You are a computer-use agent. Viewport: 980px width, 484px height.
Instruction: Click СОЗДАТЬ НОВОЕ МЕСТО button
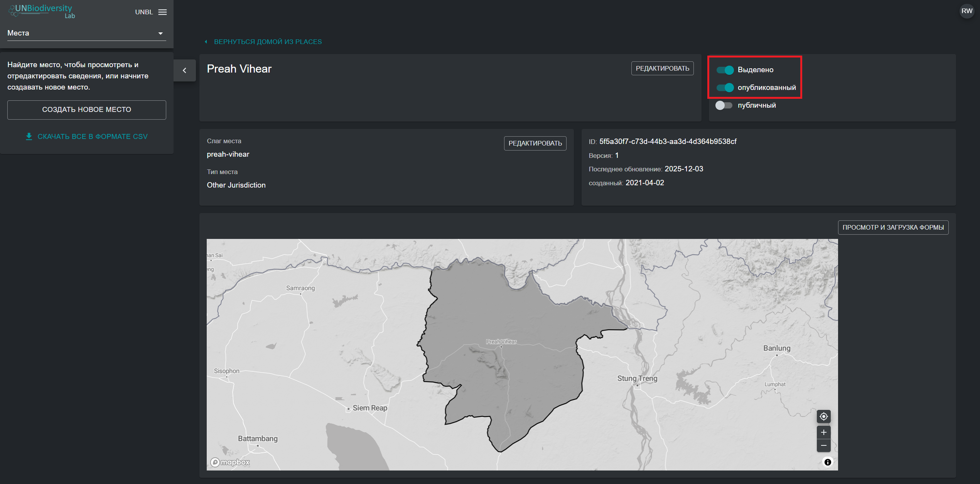[x=87, y=110]
